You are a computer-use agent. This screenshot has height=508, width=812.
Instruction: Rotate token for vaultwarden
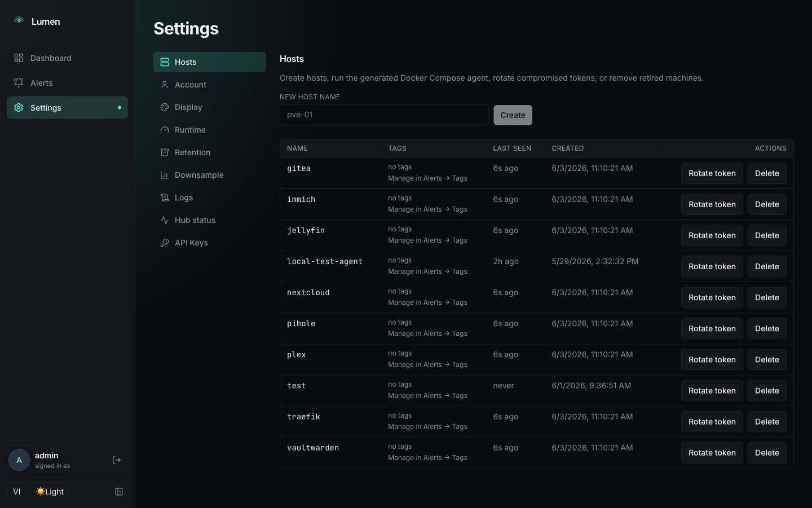[x=712, y=453]
